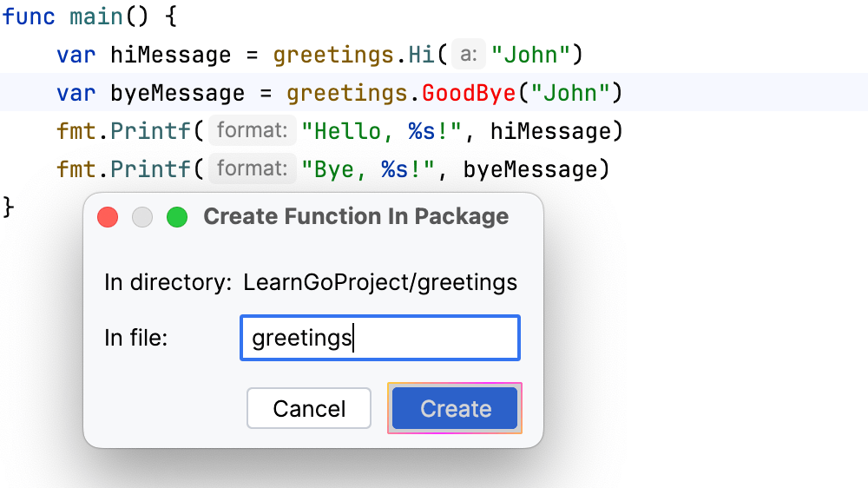Viewport: 868px width, 488px height.
Task: Click the "a:" parameter hint
Action: coord(469,56)
